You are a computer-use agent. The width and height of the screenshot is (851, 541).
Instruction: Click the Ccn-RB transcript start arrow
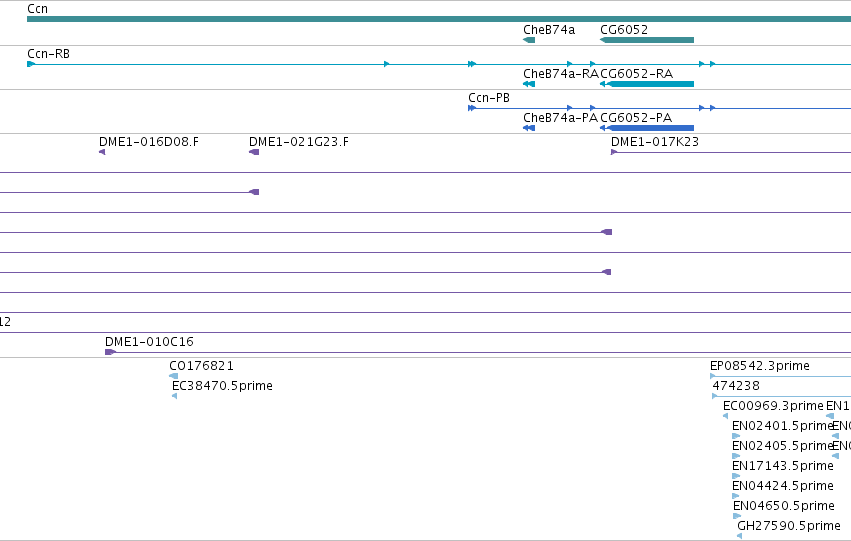[x=31, y=64]
